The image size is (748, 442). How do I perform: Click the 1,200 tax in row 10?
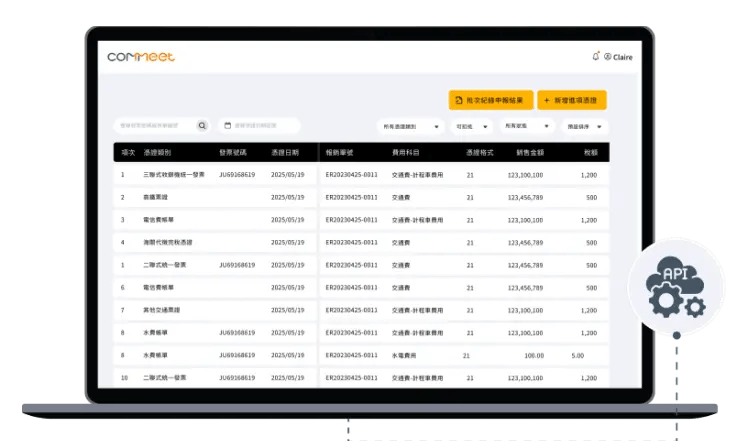(x=589, y=378)
